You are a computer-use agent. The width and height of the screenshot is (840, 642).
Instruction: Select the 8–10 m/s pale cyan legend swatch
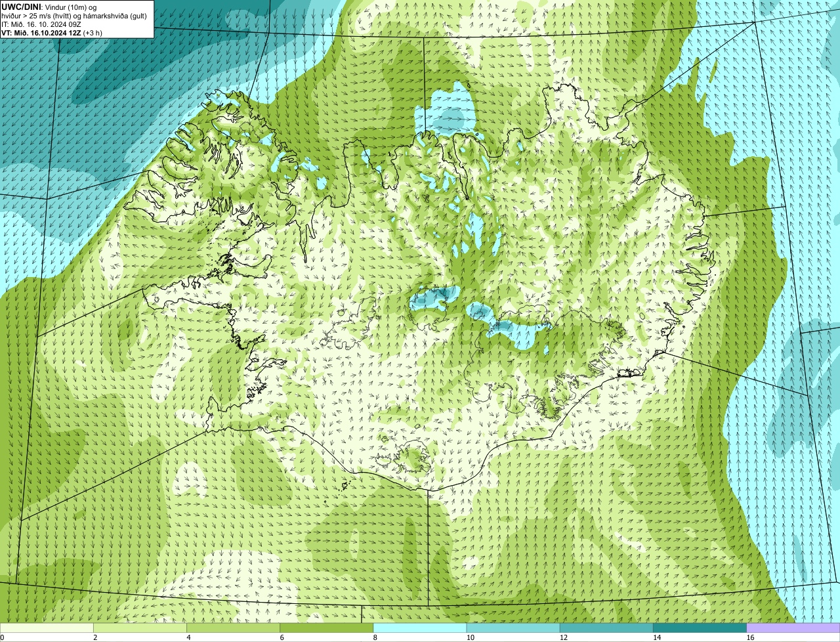point(420,628)
